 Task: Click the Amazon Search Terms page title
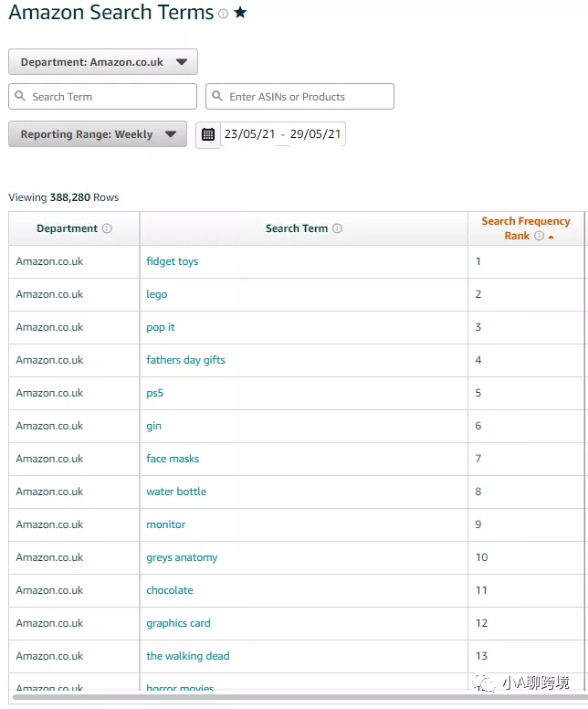click(x=111, y=12)
